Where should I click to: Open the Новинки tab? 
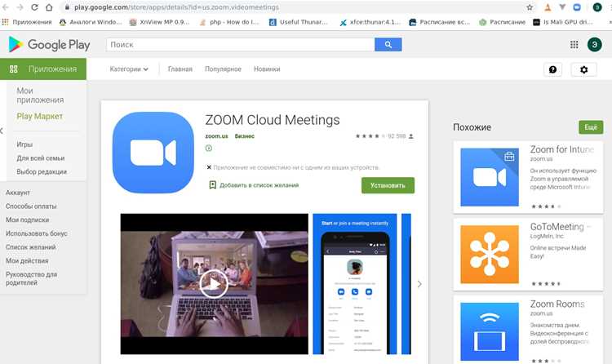267,69
